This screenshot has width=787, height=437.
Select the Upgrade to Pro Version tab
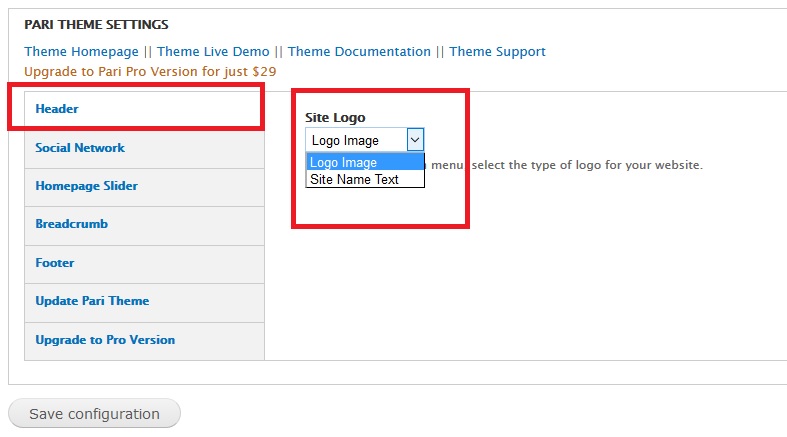coord(105,340)
